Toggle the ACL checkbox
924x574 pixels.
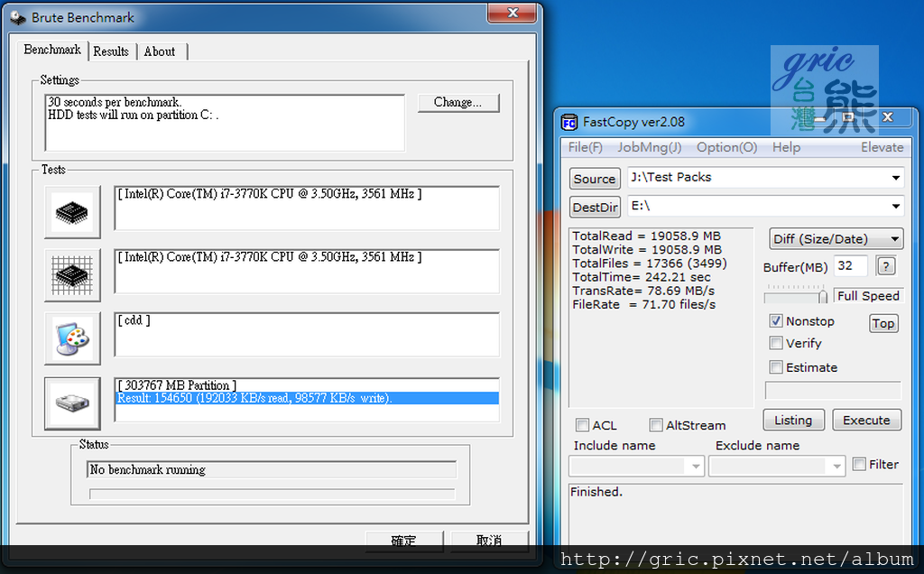coord(582,425)
